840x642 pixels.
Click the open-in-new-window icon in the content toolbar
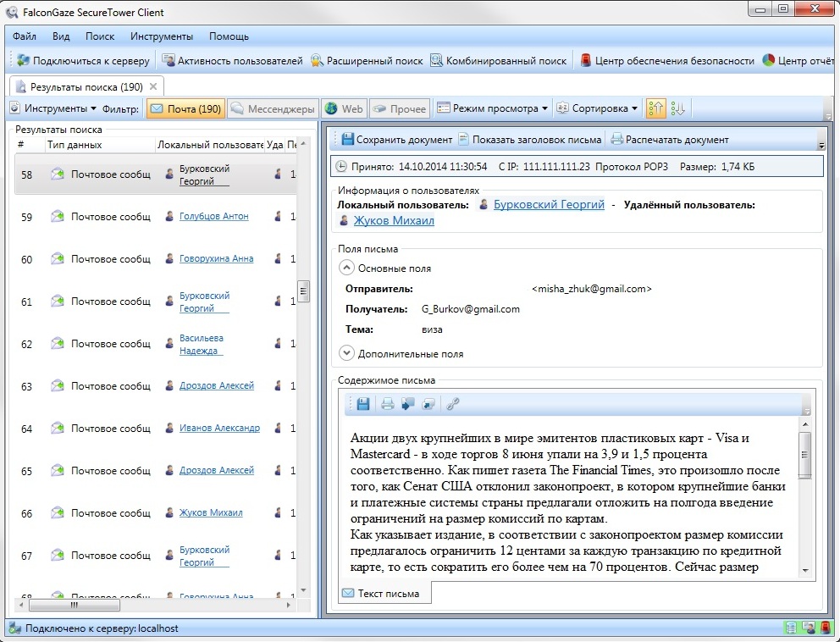pos(428,404)
